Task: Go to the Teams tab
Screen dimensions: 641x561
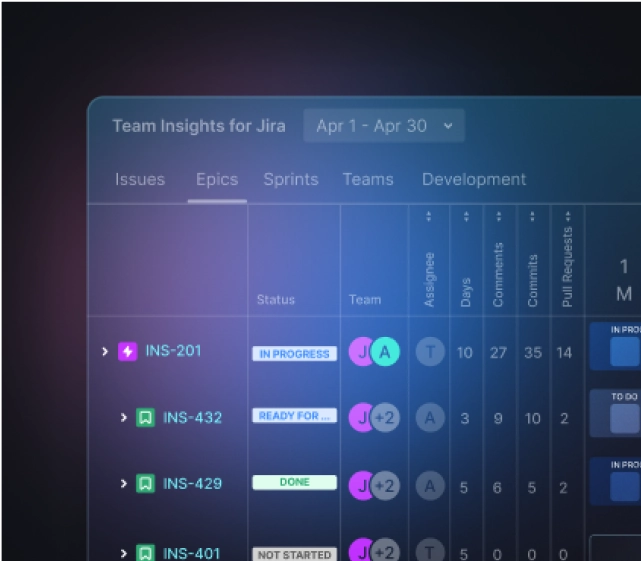Action: click(x=368, y=180)
